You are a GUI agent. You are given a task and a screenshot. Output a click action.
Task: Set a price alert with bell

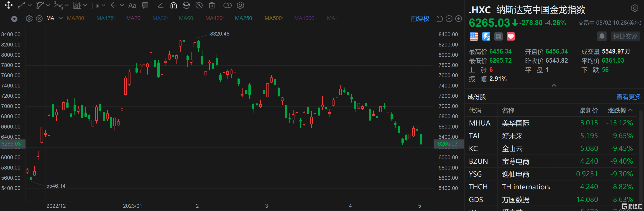pyautogui.click(x=602, y=36)
